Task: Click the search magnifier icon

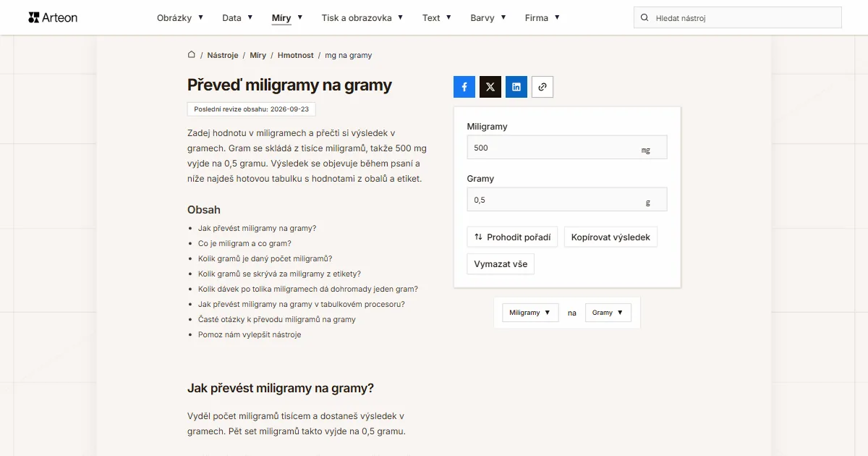Action: 644,17
